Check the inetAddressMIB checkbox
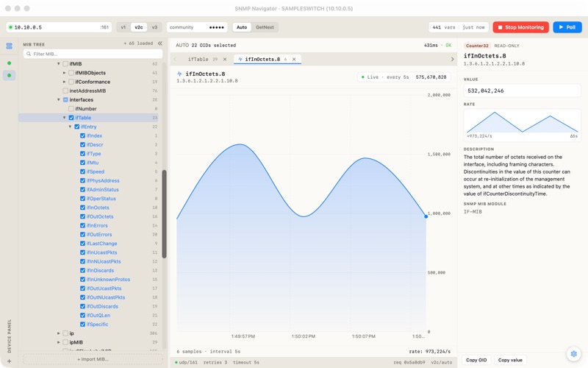588x368 pixels. coord(65,91)
